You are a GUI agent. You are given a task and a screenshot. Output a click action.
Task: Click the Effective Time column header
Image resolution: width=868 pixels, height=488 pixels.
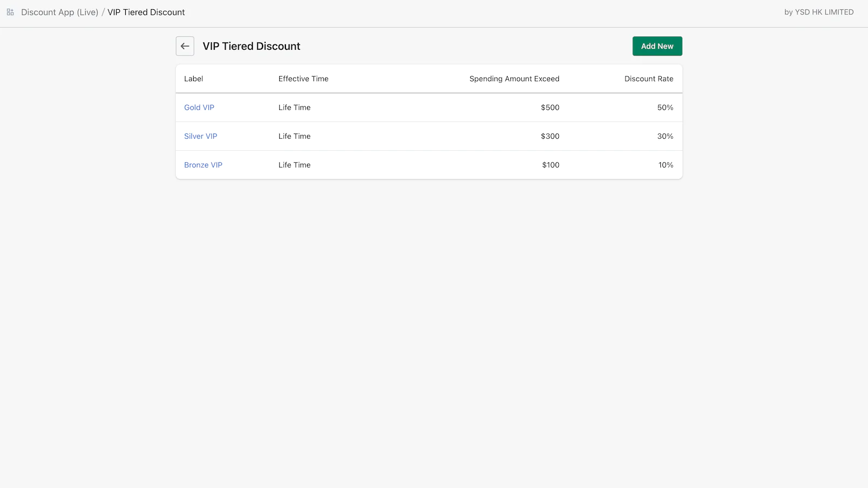pos(303,79)
